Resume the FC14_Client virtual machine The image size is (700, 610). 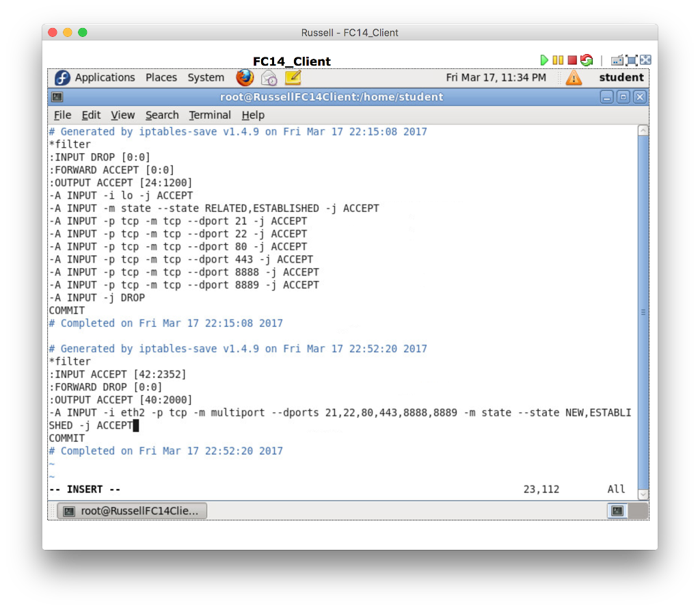coord(544,60)
